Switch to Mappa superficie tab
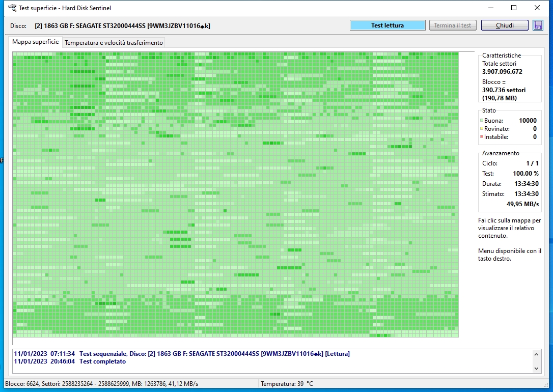 click(35, 42)
